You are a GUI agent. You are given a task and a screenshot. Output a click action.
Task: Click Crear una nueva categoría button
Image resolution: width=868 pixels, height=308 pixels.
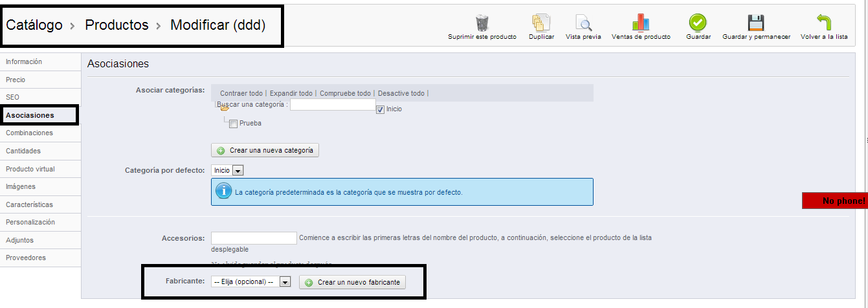coord(265,150)
